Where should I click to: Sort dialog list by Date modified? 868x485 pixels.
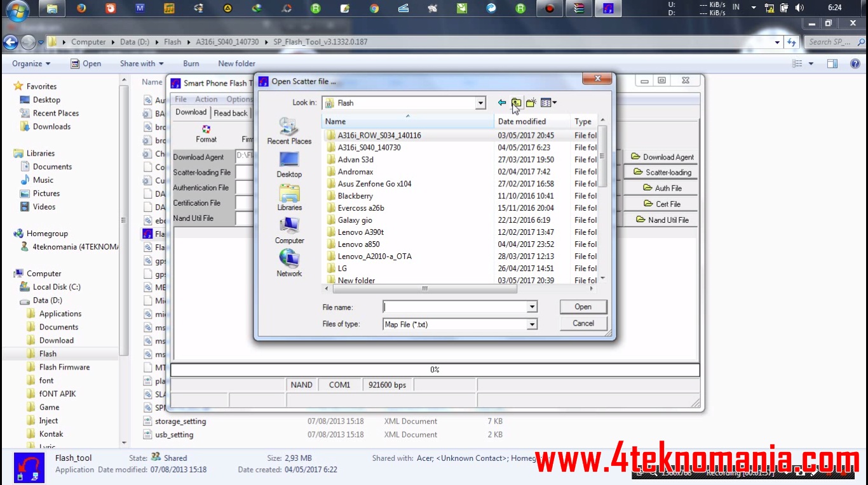coord(532,121)
